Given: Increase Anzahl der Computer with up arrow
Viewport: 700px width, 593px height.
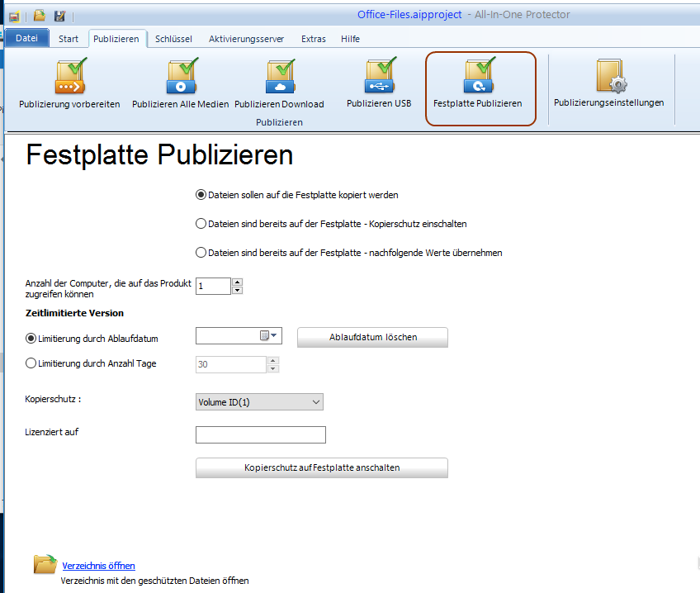Looking at the screenshot, I should tap(238, 282).
